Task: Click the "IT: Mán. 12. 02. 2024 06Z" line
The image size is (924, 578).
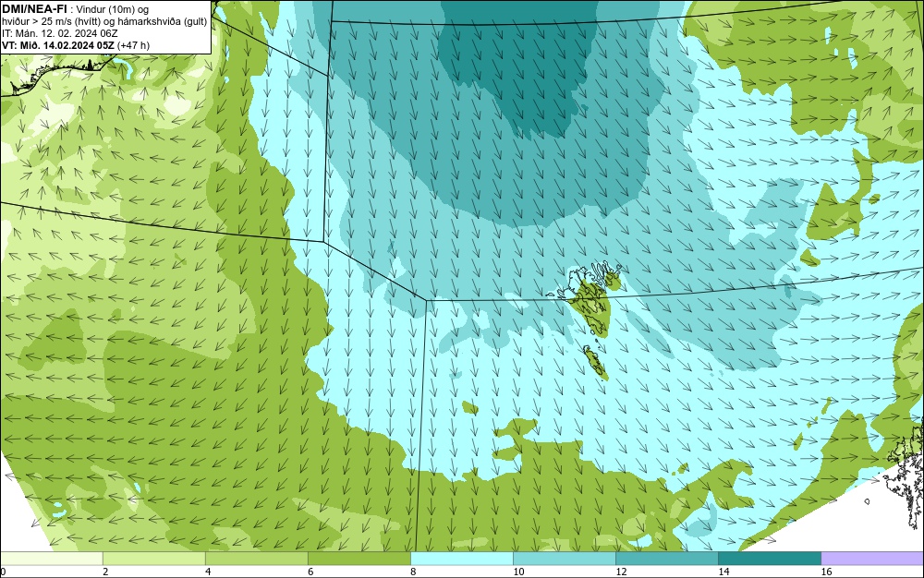Action: (59, 33)
